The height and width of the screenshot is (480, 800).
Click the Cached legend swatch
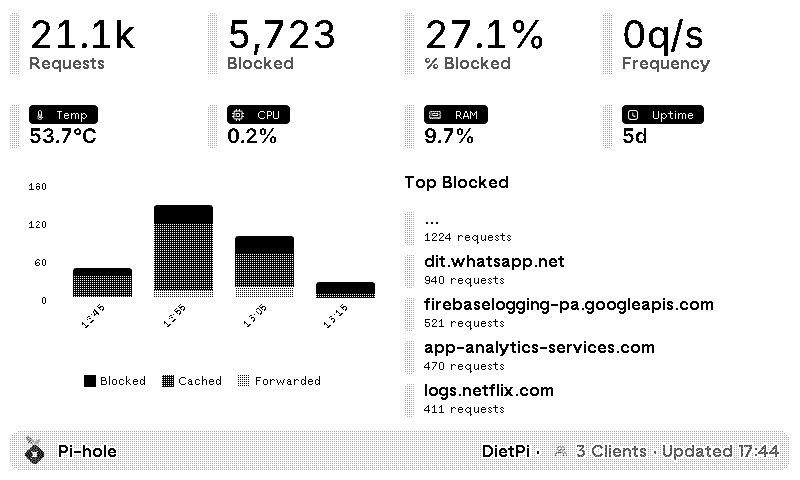coord(168,381)
